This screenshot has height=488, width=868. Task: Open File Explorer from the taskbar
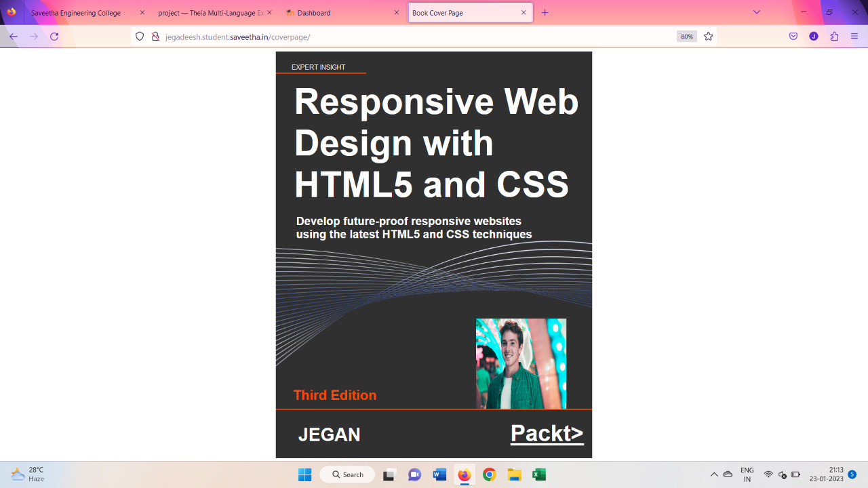(514, 474)
